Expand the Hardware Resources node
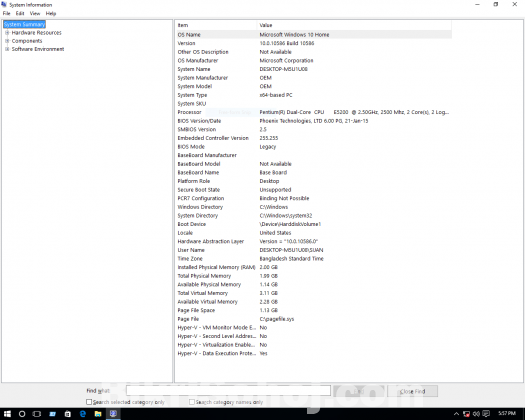Image resolution: width=525 pixels, height=420 pixels. click(x=7, y=32)
